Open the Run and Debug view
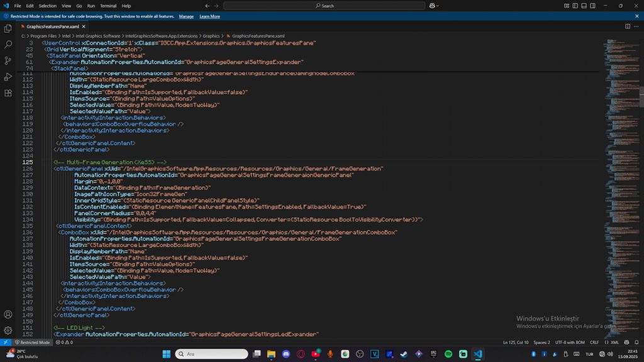 click(x=8, y=77)
